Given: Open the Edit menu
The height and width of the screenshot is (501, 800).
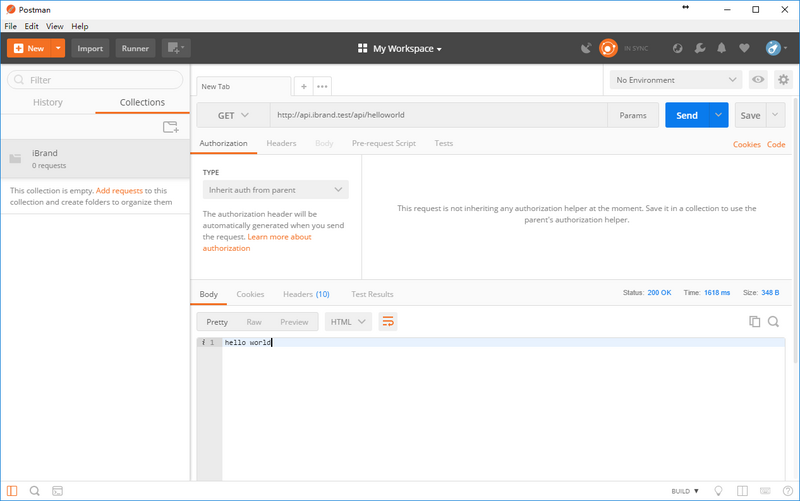Looking at the screenshot, I should [32, 26].
